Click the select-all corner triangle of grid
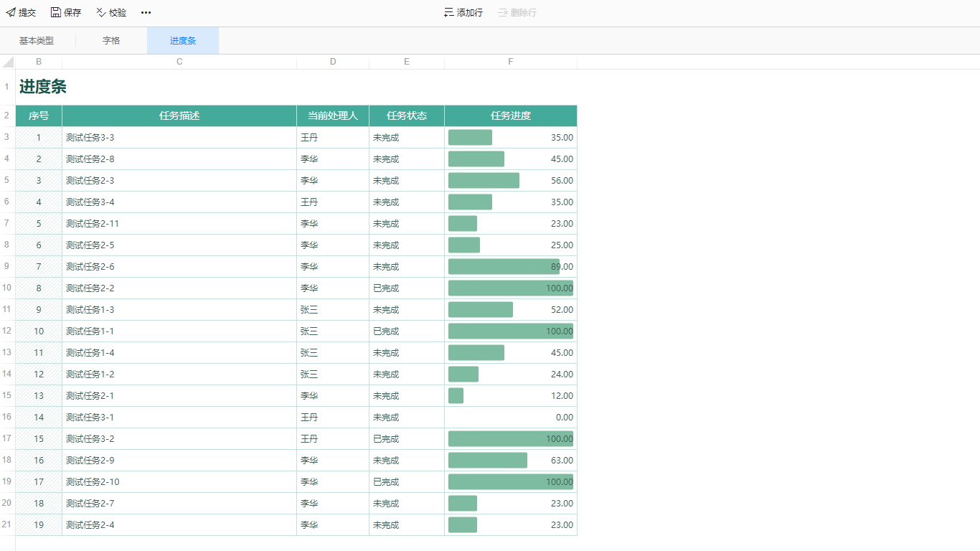The image size is (980, 551). click(x=8, y=62)
